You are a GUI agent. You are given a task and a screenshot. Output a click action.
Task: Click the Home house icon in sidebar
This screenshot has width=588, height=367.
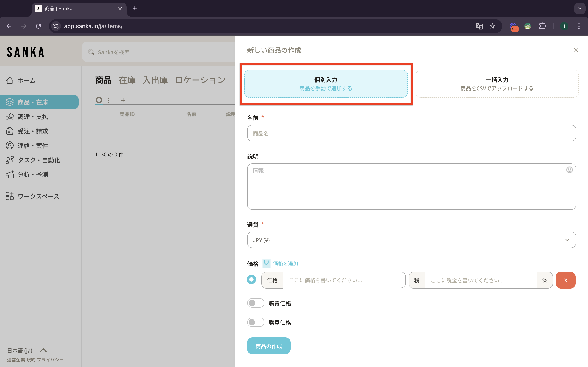pyautogui.click(x=10, y=80)
